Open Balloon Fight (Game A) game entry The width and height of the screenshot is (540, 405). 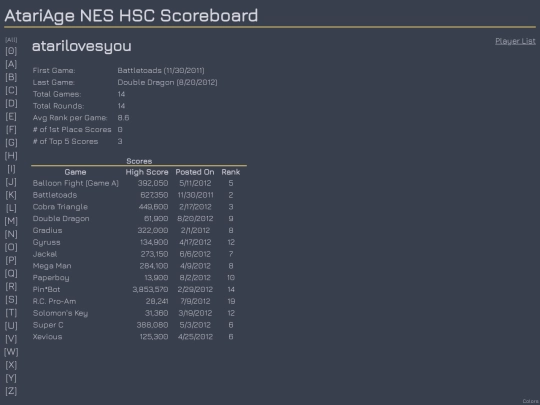click(75, 183)
